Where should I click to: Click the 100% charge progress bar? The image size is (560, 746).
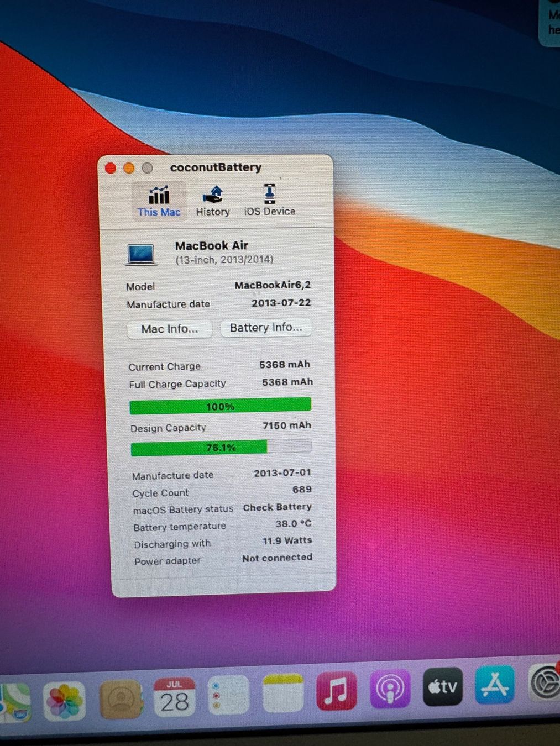(220, 406)
